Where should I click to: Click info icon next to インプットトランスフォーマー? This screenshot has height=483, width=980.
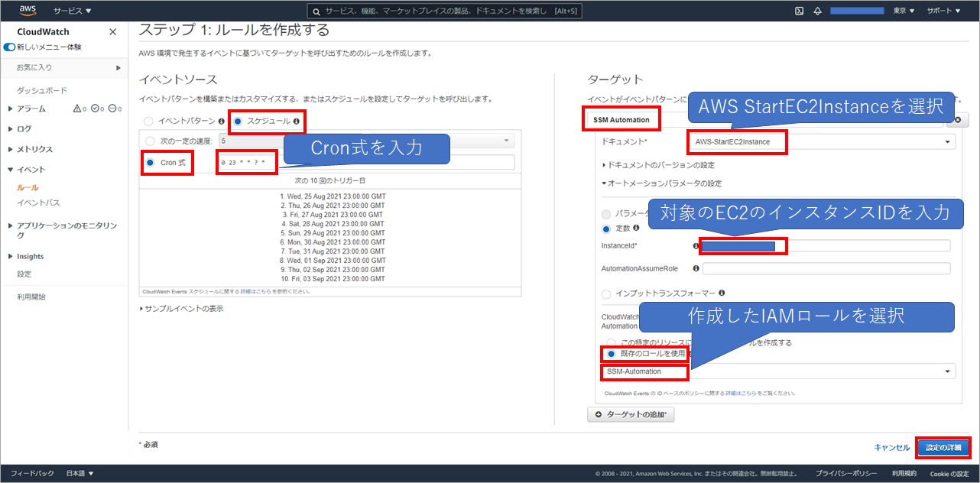tap(722, 293)
